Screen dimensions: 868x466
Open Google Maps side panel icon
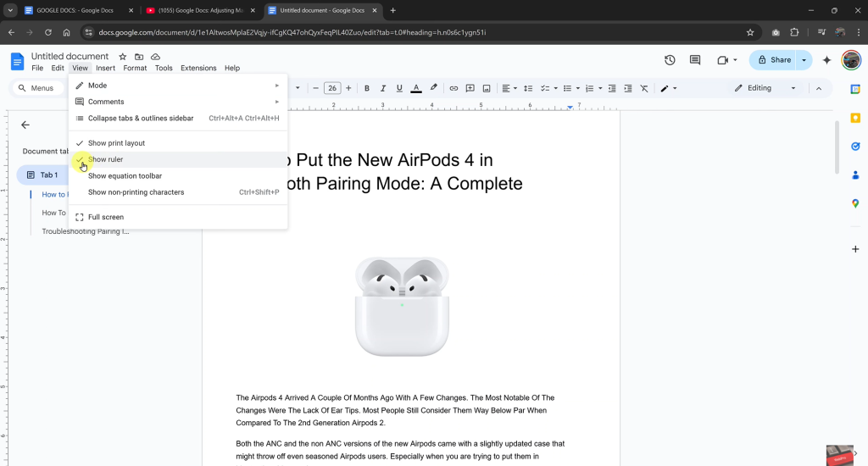pyautogui.click(x=855, y=203)
